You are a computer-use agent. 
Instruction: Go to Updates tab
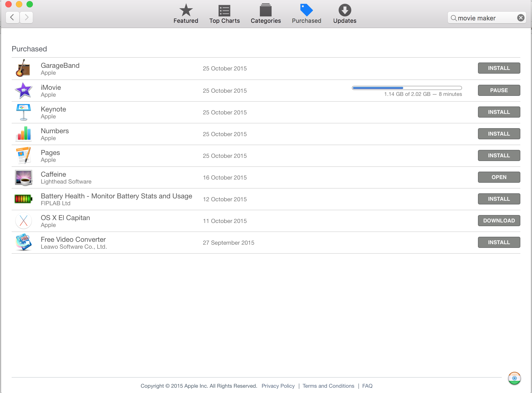(x=345, y=14)
